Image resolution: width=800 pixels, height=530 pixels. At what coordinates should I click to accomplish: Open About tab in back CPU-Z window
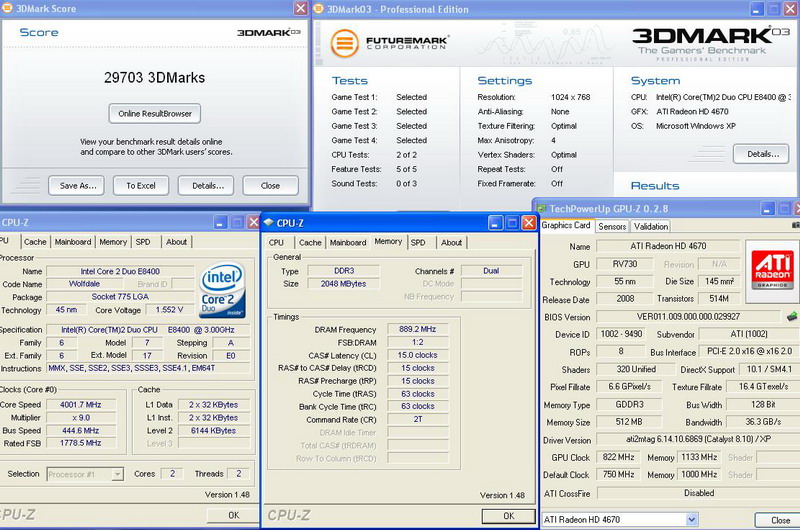177,242
